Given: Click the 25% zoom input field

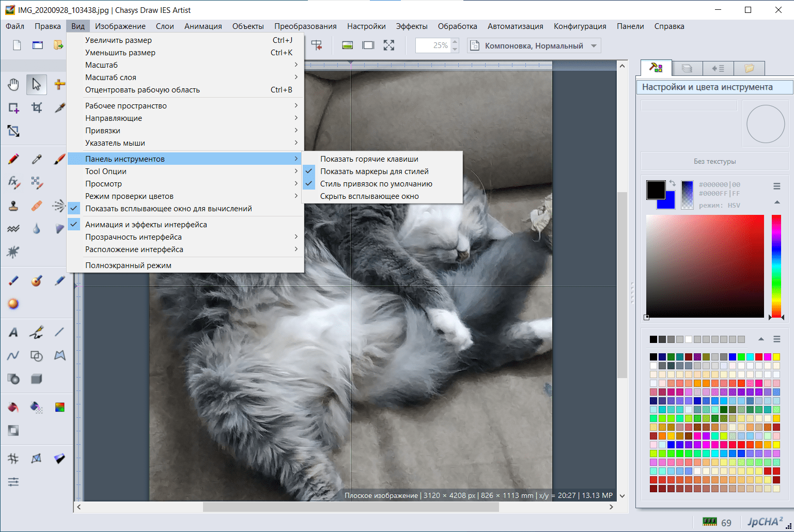Looking at the screenshot, I should coord(433,45).
